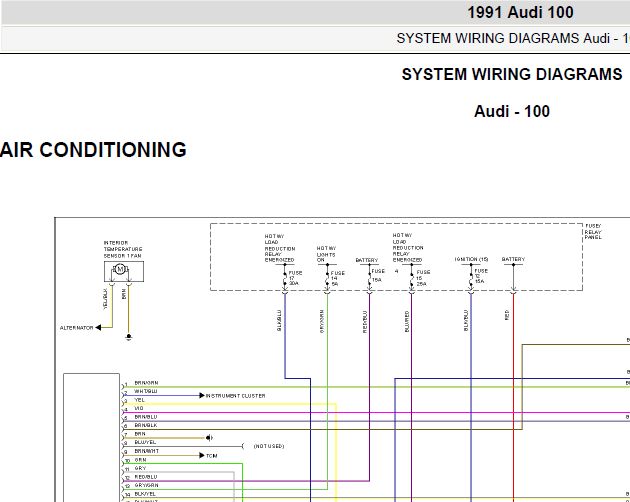
Task: Click the pin 9 "BRN/WHT" label
Action: coord(147,451)
